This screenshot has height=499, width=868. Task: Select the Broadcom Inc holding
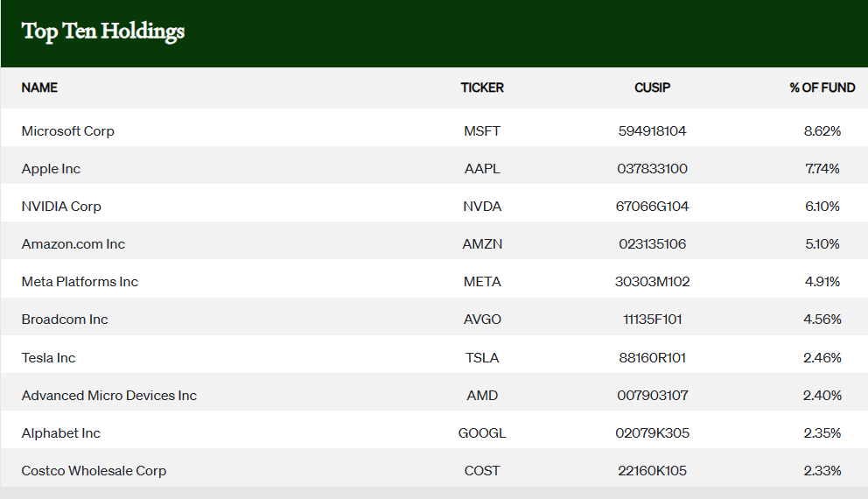(65, 320)
